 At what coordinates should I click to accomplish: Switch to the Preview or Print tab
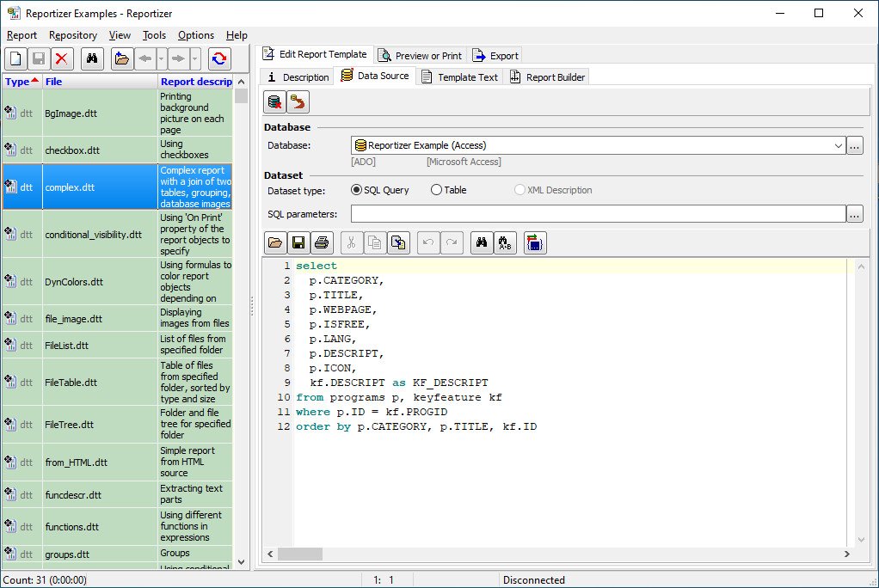click(420, 55)
